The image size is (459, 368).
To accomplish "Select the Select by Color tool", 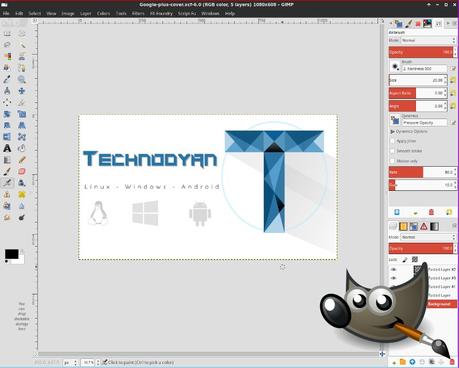I will point(7,56).
